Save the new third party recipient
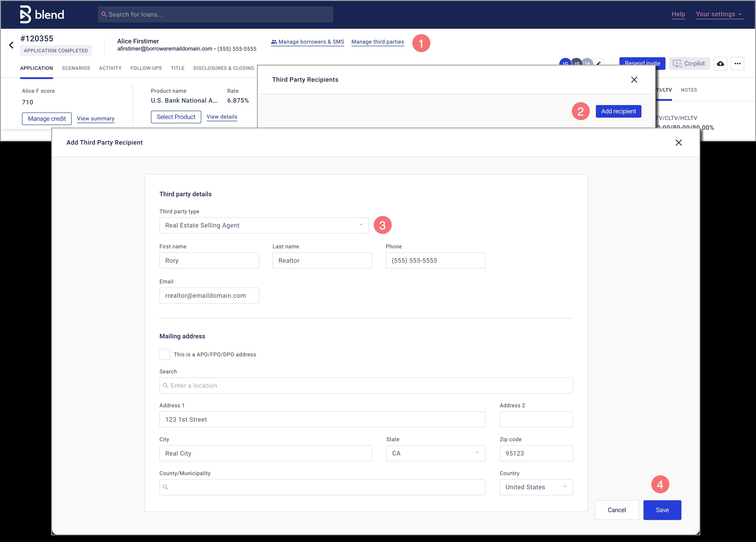The image size is (756, 542). (662, 510)
